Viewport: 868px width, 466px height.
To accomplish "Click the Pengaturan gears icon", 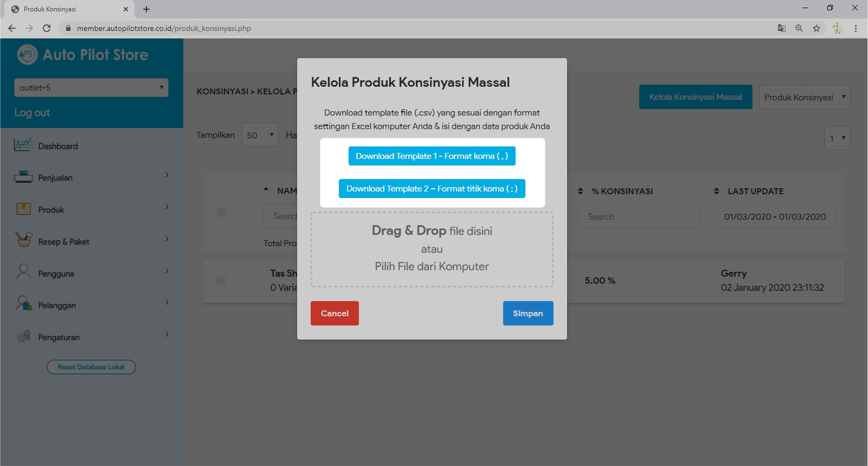I will coord(23,336).
